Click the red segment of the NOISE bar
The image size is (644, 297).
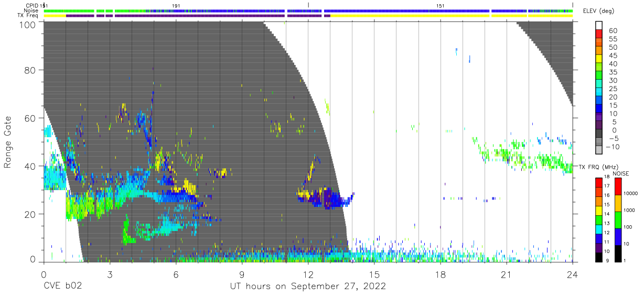pos(618,186)
